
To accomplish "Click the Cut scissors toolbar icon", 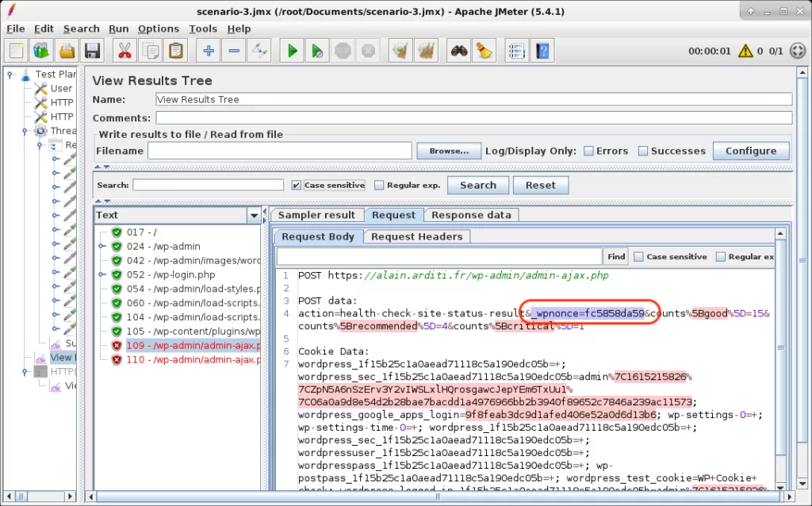I will point(124,52).
